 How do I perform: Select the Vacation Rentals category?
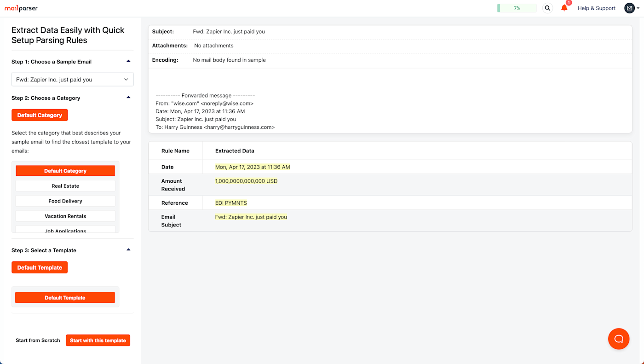65,216
